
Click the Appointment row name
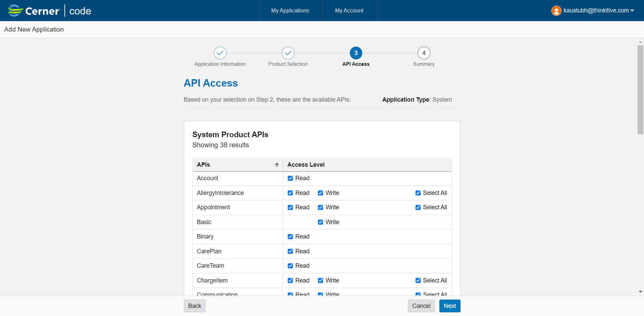point(213,207)
